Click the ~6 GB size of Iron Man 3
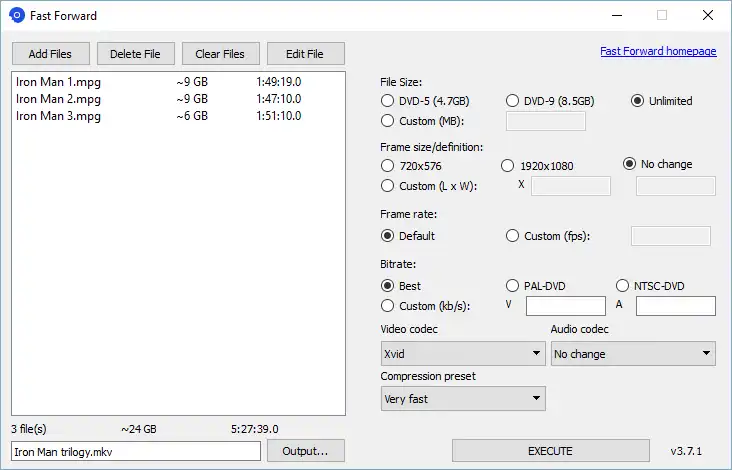The image size is (732, 470). click(192, 116)
